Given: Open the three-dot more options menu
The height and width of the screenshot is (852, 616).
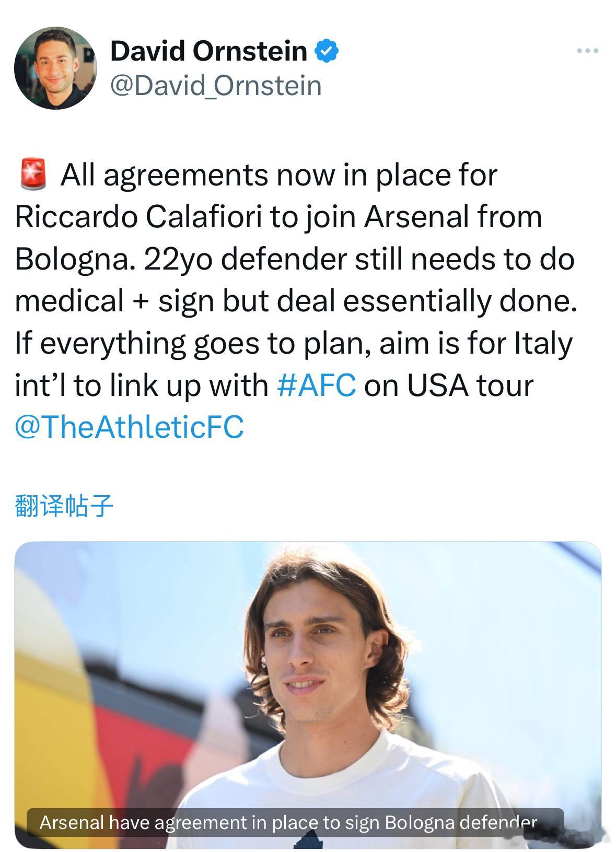Looking at the screenshot, I should [x=587, y=51].
